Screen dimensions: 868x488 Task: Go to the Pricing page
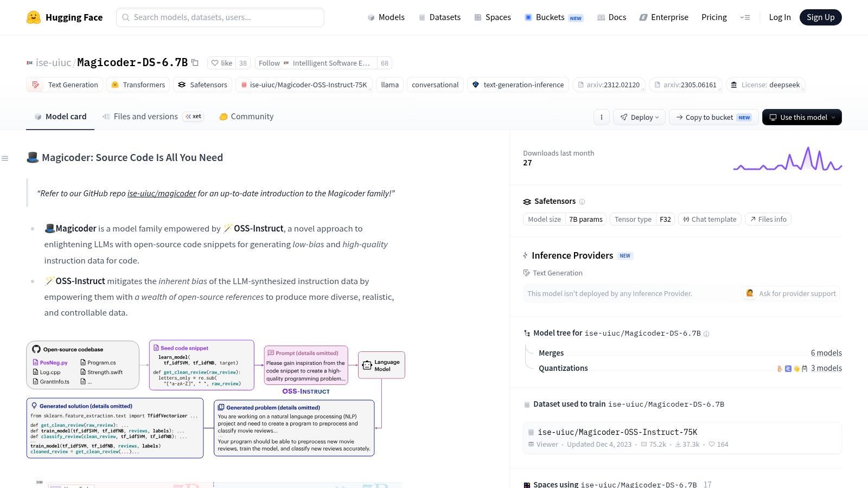(x=714, y=17)
